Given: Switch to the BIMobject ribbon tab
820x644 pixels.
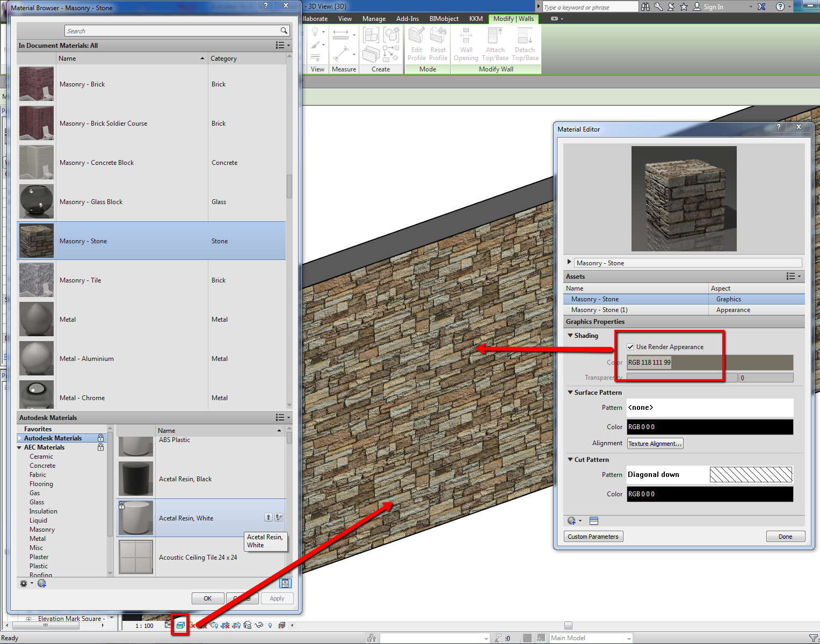Looking at the screenshot, I should tap(444, 19).
